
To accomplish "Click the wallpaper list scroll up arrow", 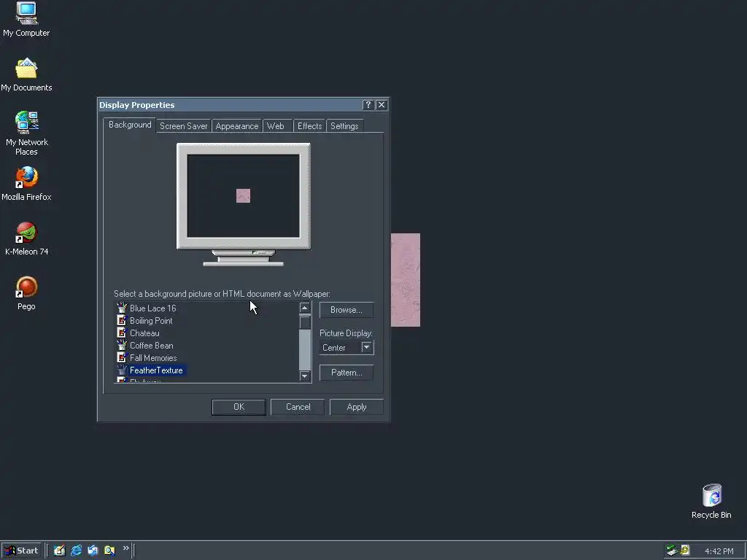I will pyautogui.click(x=305, y=308).
